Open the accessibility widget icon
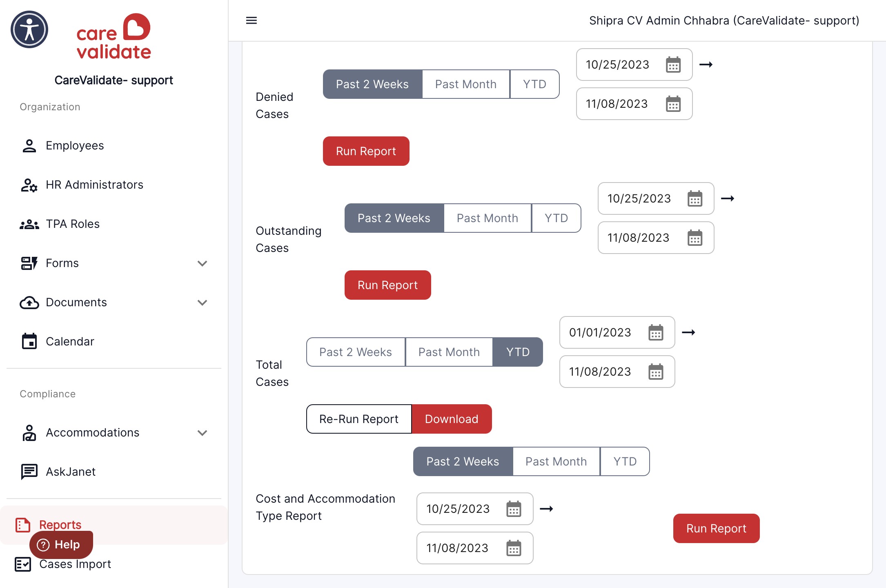Viewport: 886px width, 588px height. click(29, 29)
